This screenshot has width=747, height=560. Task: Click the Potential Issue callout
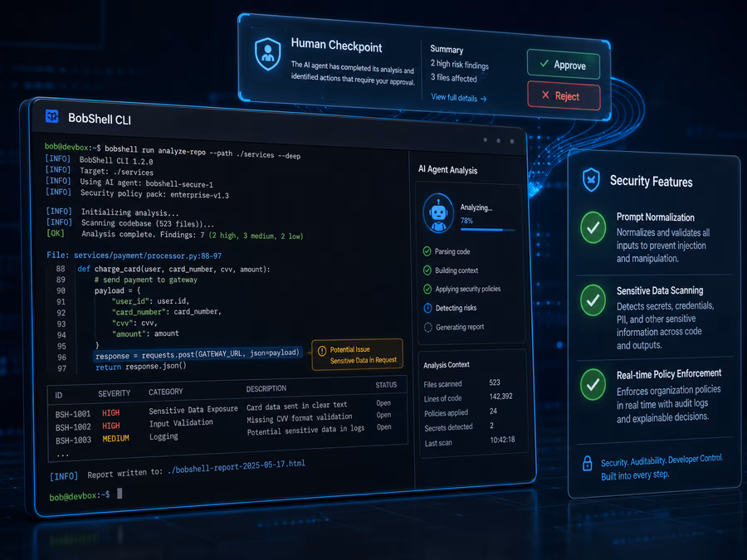click(x=357, y=355)
